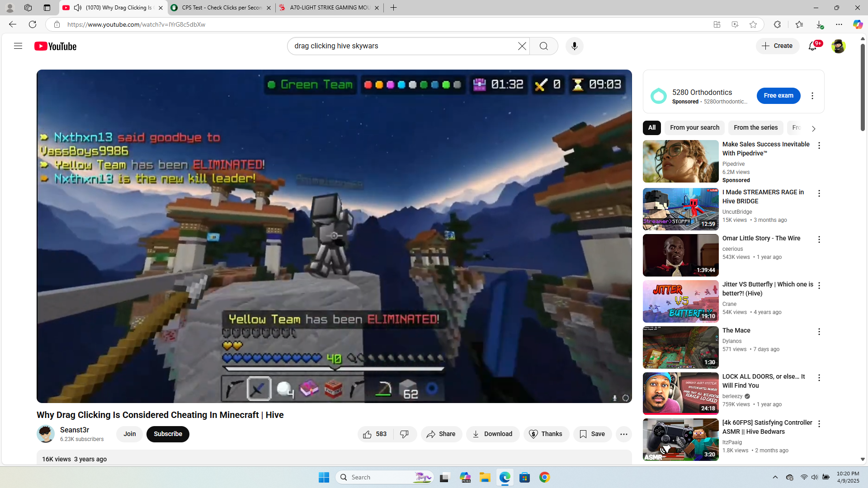Share this video

click(441, 434)
